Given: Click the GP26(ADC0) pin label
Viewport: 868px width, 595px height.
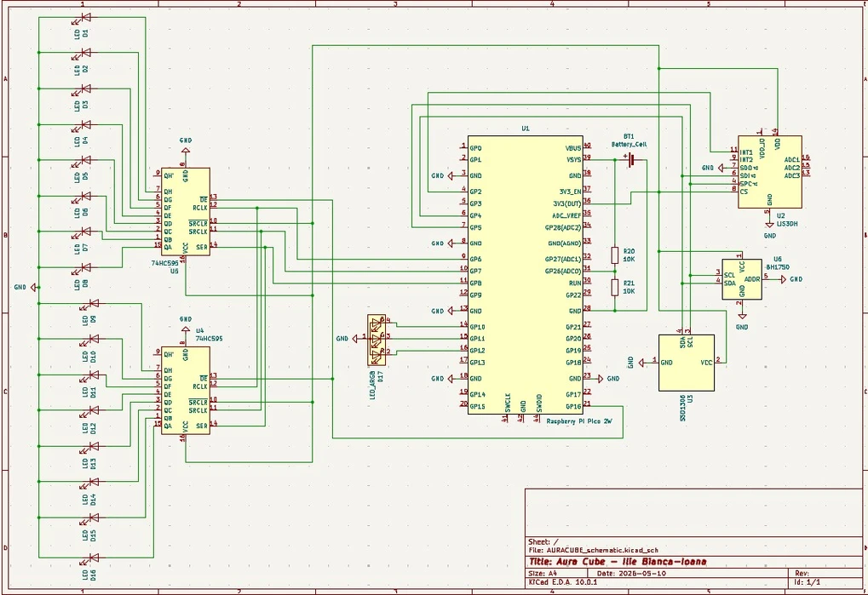Looking at the screenshot, I should [564, 271].
